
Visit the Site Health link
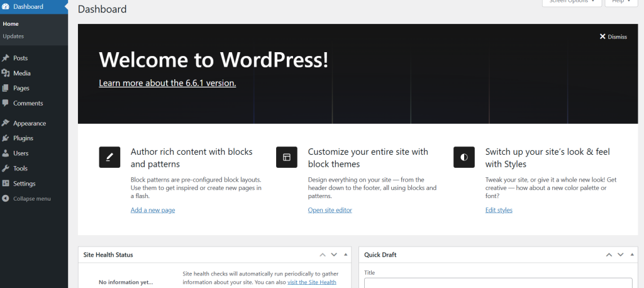coord(312,282)
